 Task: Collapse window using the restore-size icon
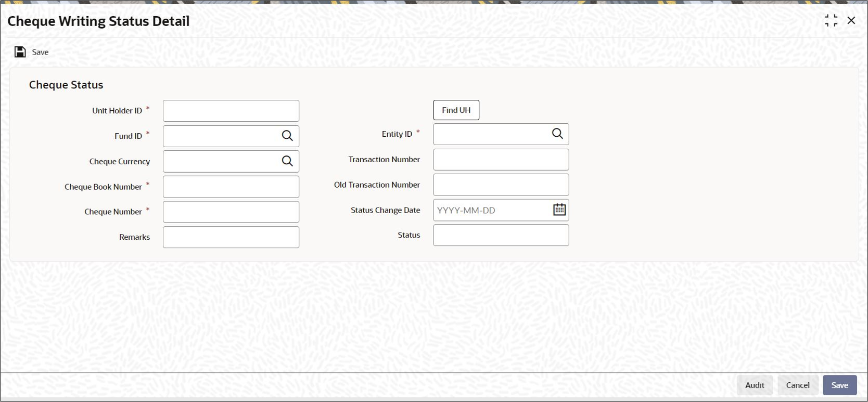831,21
